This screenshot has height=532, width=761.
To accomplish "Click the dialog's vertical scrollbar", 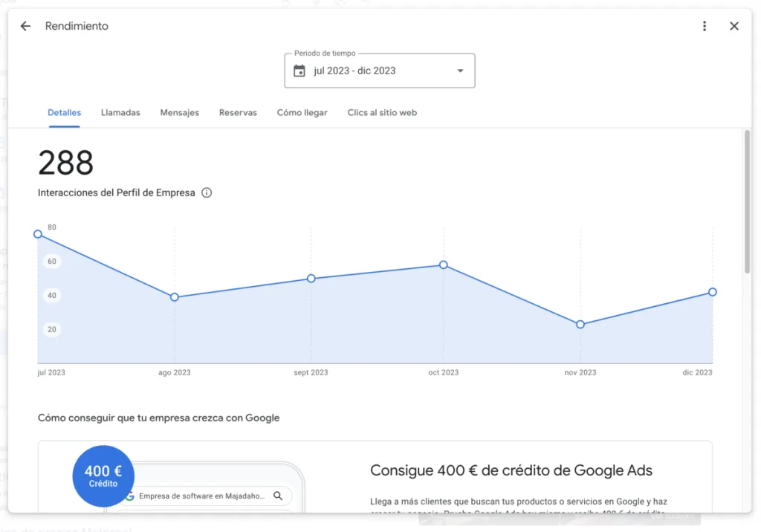I will click(x=747, y=201).
